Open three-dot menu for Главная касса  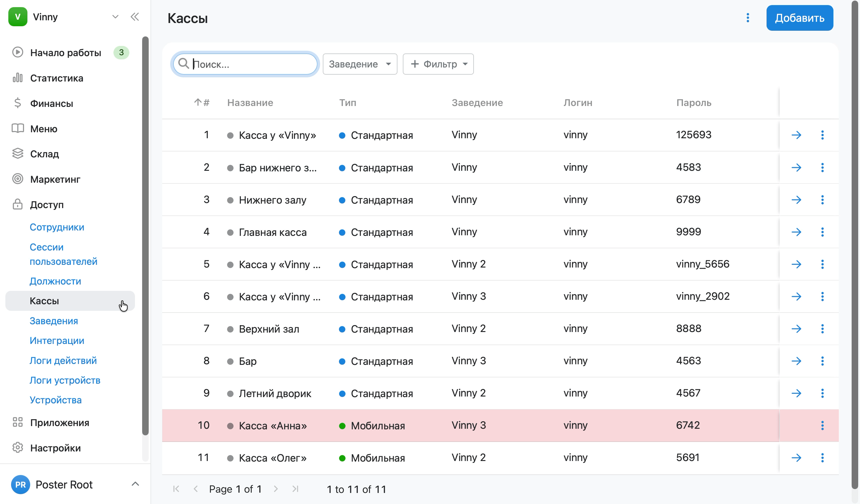click(x=822, y=232)
